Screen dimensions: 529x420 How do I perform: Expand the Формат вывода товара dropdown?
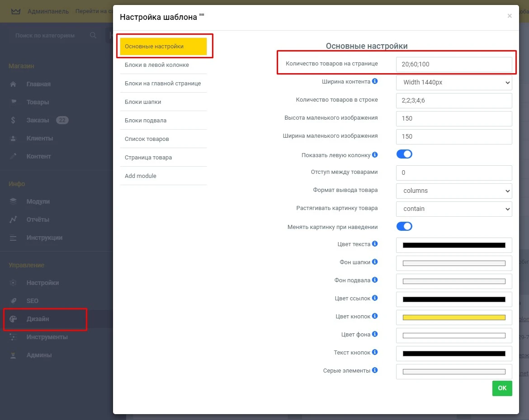454,191
